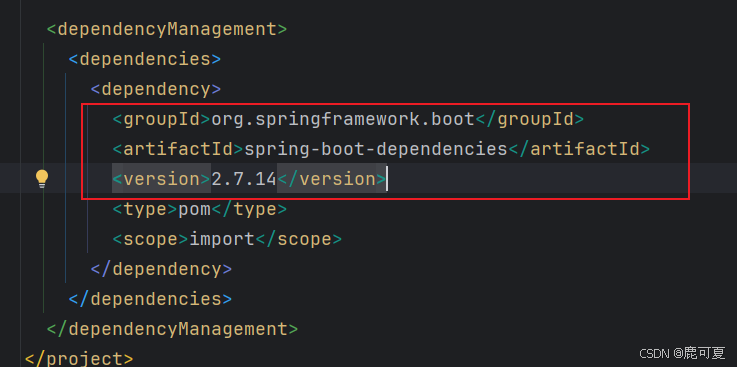Click the opening dependencyManagement tag
The width and height of the screenshot is (737, 367).
pos(167,30)
